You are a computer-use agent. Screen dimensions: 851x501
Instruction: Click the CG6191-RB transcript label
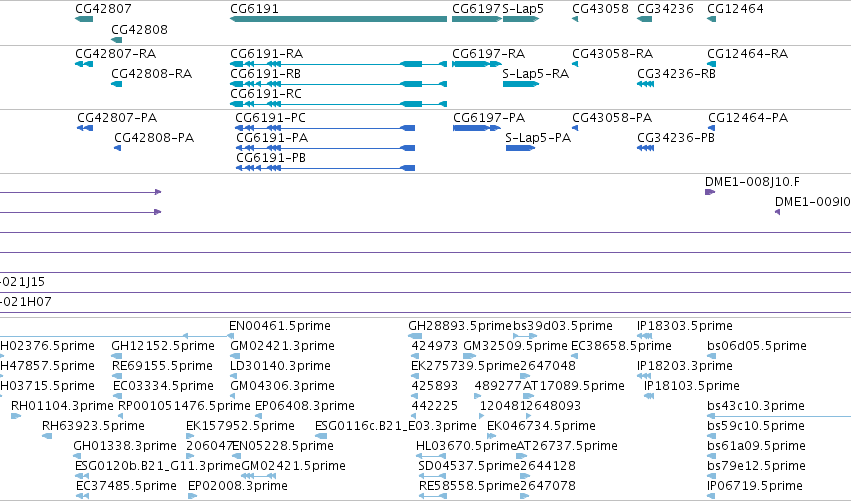[265, 74]
